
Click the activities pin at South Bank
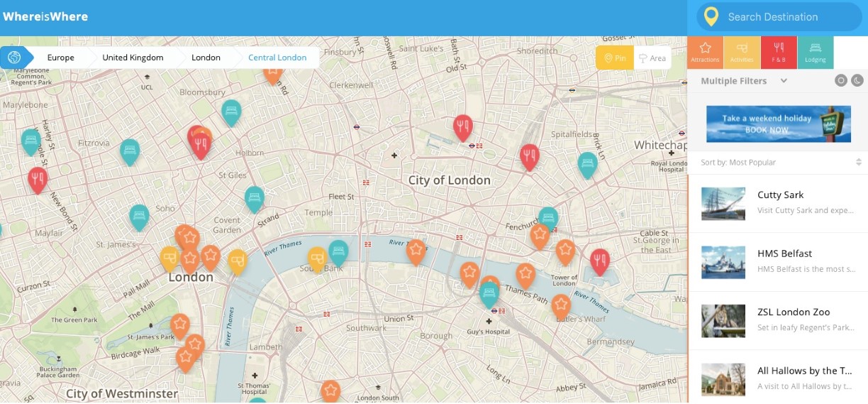[316, 258]
